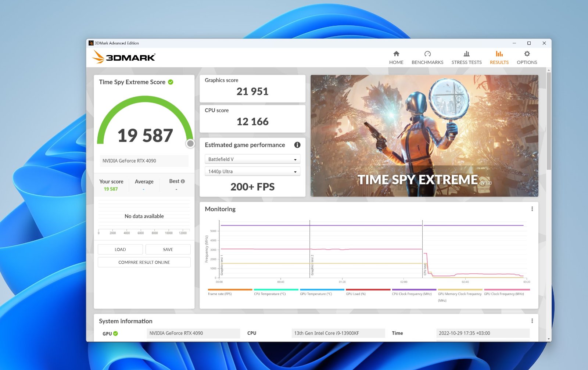Open Results via the orange bars icon

(x=499, y=54)
